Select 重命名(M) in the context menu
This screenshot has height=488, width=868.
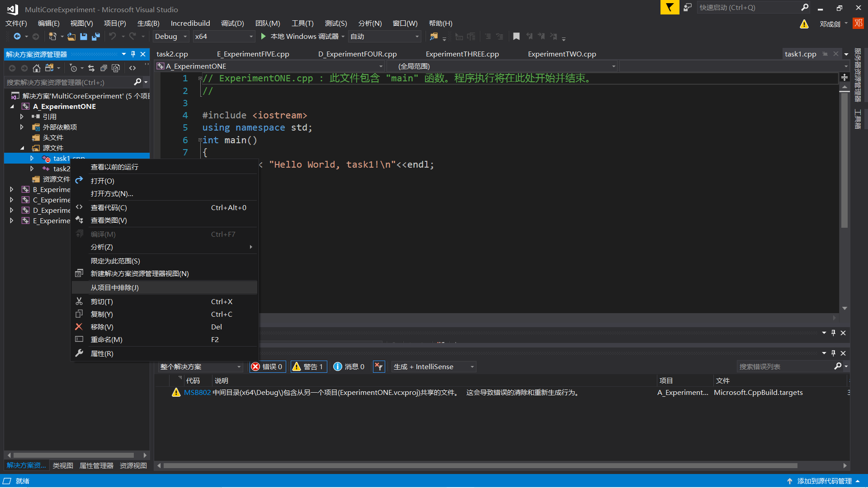point(165,340)
